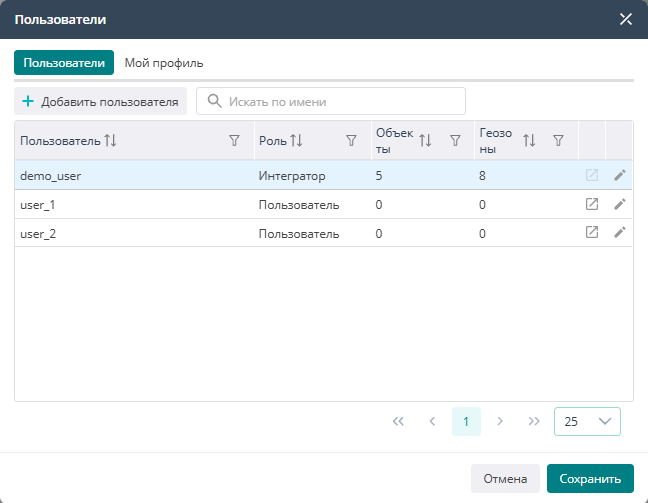
Task: Open the filter for the Пользователь column
Action: pos(234,141)
